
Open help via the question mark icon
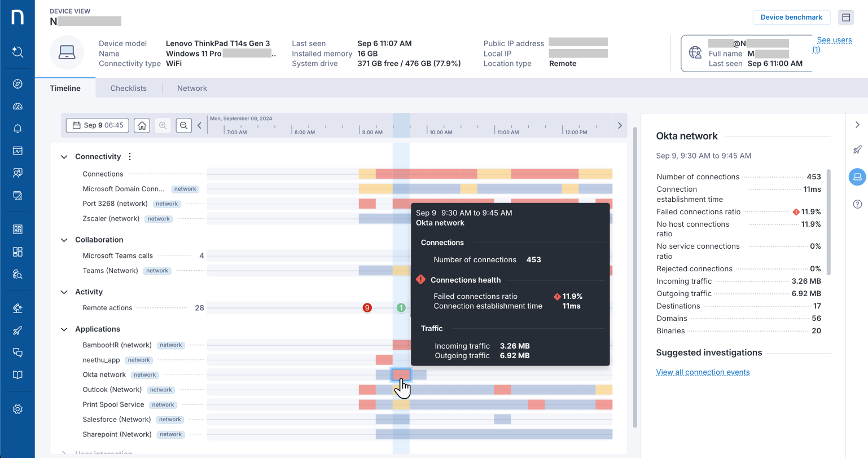(857, 204)
